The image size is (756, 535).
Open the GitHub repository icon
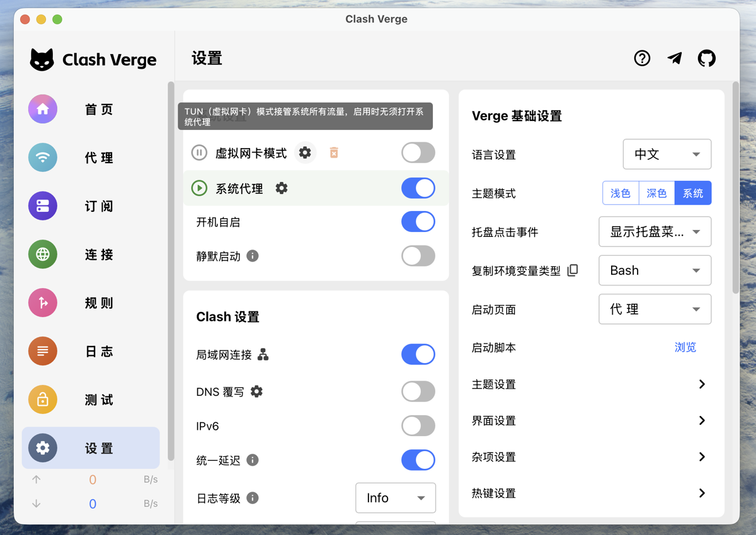point(707,59)
